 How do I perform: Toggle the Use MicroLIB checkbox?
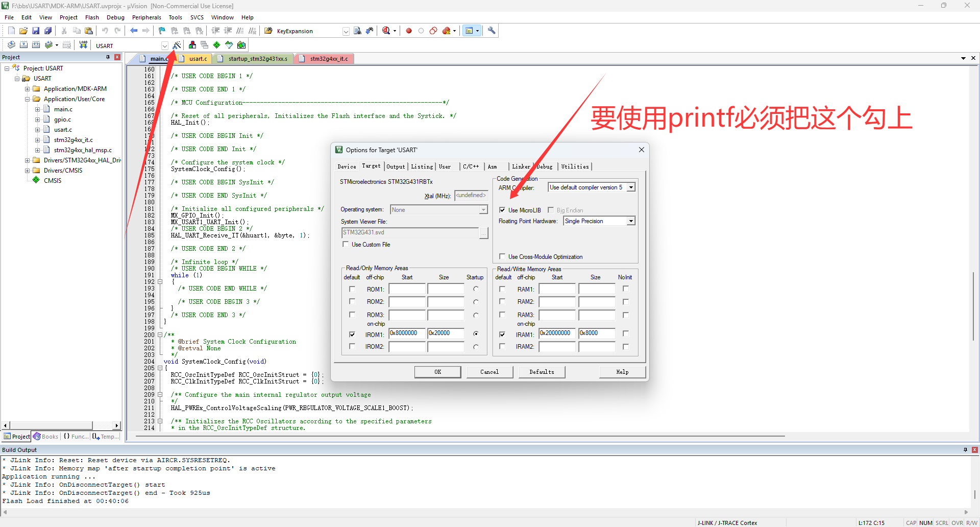[502, 210]
